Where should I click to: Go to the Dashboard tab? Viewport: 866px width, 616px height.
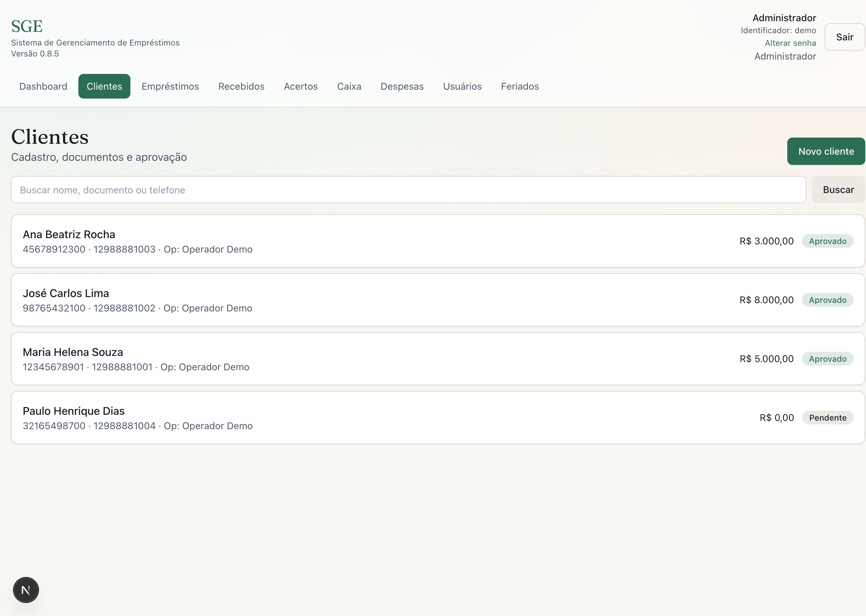click(x=43, y=86)
